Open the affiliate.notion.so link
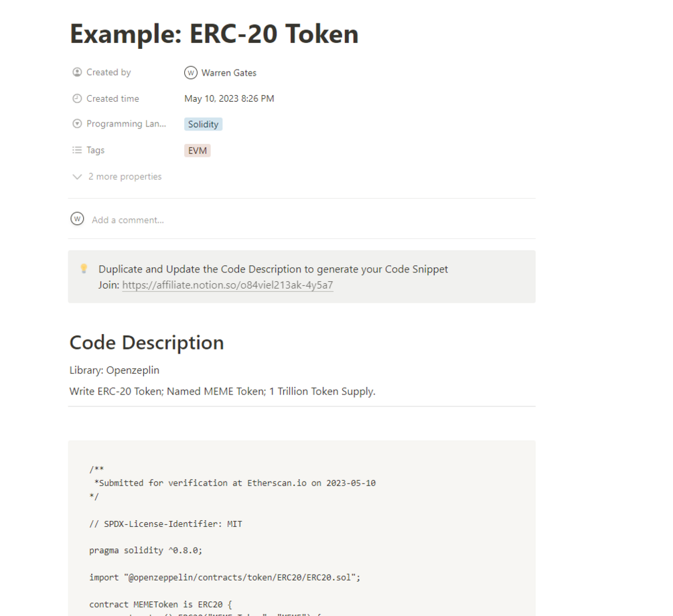The height and width of the screenshot is (616, 673). coord(228,285)
